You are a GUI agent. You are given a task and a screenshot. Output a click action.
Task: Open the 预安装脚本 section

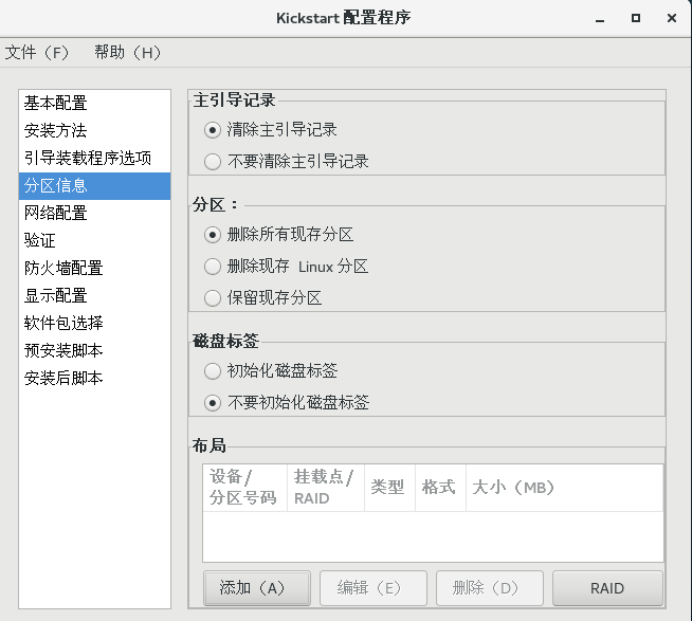94,350
